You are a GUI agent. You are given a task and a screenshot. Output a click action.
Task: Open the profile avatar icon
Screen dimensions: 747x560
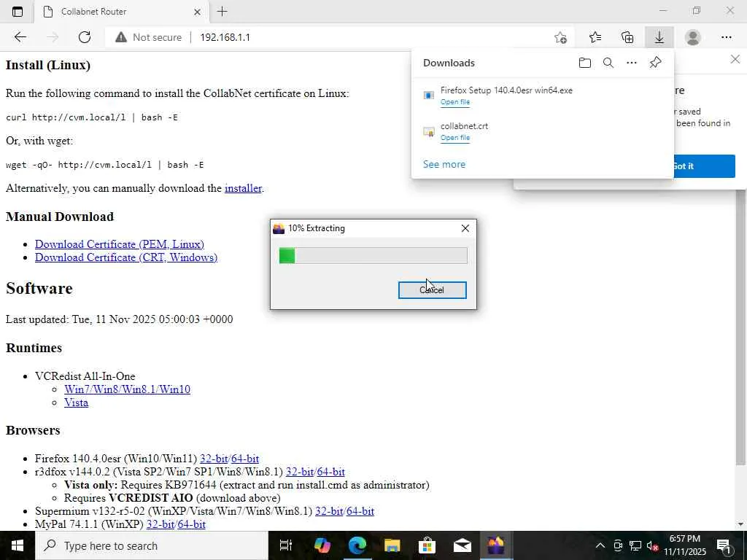693,37
